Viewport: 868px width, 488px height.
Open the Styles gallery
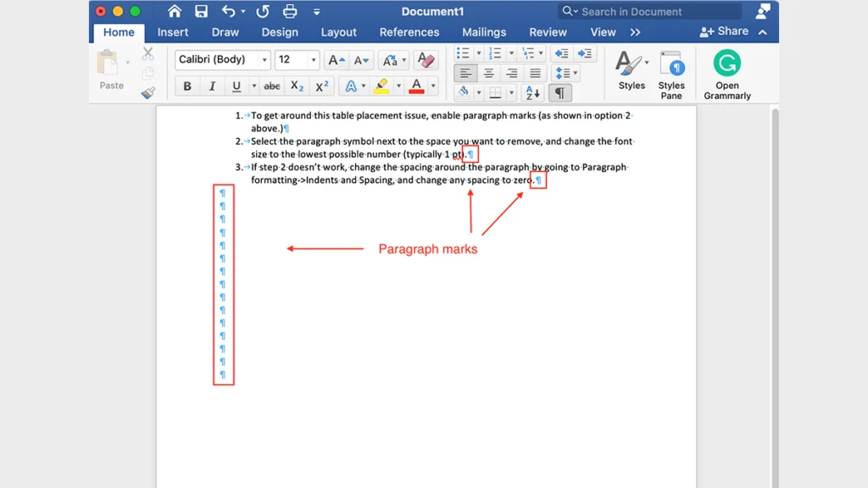pos(632,69)
